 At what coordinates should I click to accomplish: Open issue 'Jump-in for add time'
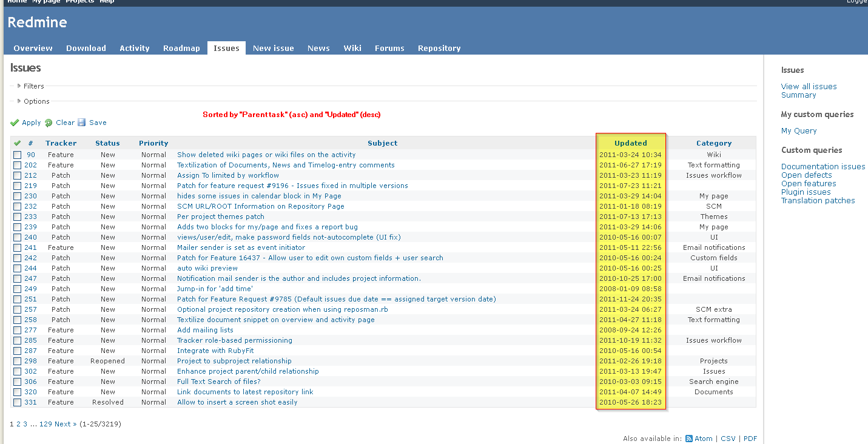click(215, 289)
